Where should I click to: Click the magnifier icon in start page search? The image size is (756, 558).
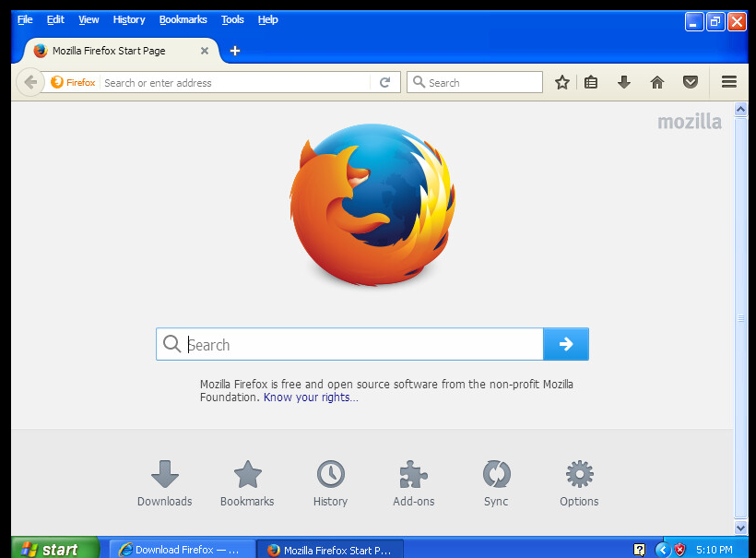coord(171,344)
